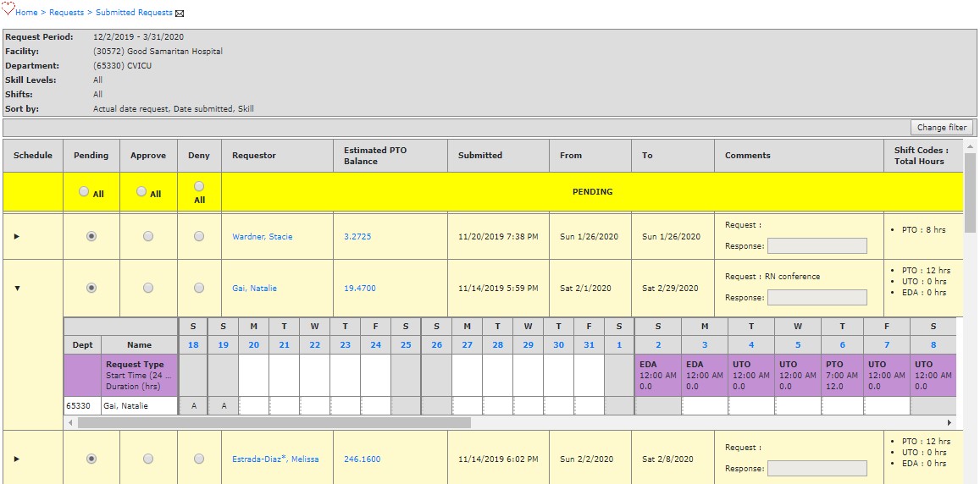Click Response field for Natalie Gai

click(817, 298)
